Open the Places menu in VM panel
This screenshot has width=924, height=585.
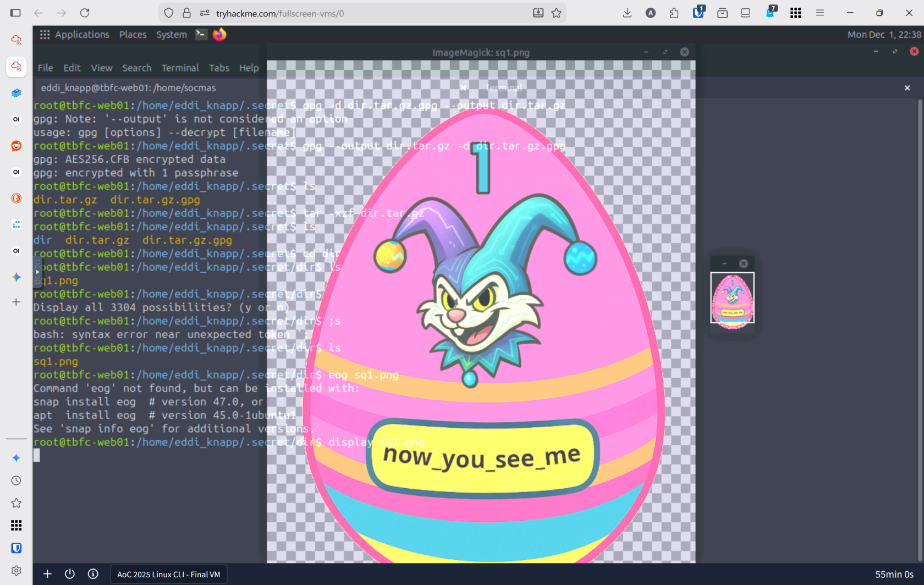[133, 35]
